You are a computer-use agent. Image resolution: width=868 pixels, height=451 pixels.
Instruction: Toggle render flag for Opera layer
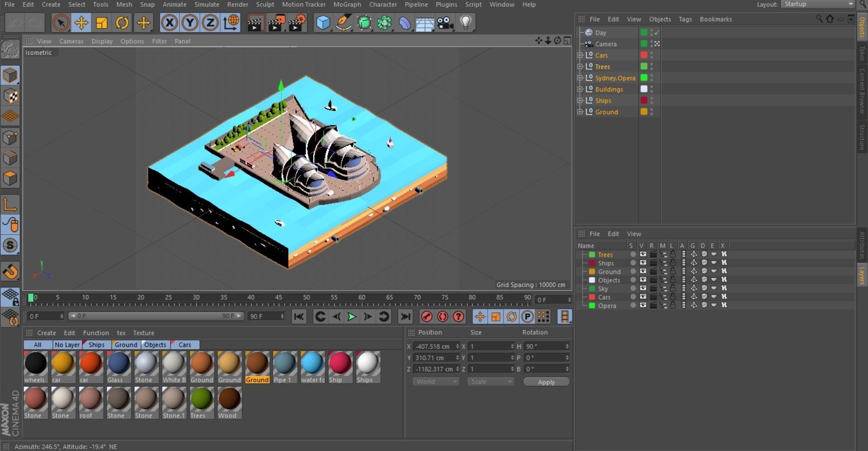coord(653,306)
